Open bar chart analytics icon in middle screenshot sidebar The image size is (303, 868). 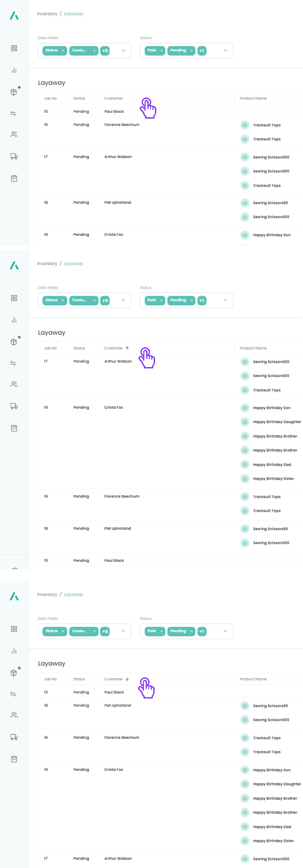(x=14, y=320)
